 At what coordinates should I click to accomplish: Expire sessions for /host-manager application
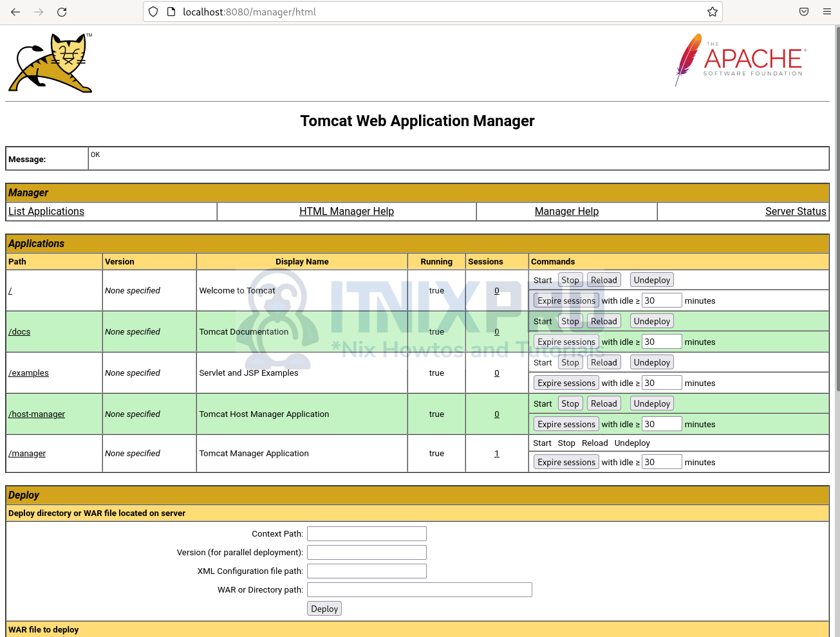[566, 424]
